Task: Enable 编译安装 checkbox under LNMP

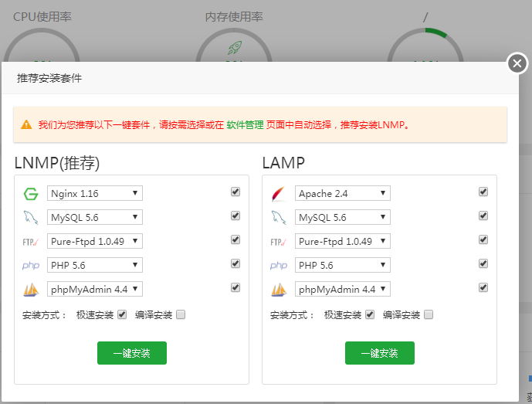Action: pos(181,314)
